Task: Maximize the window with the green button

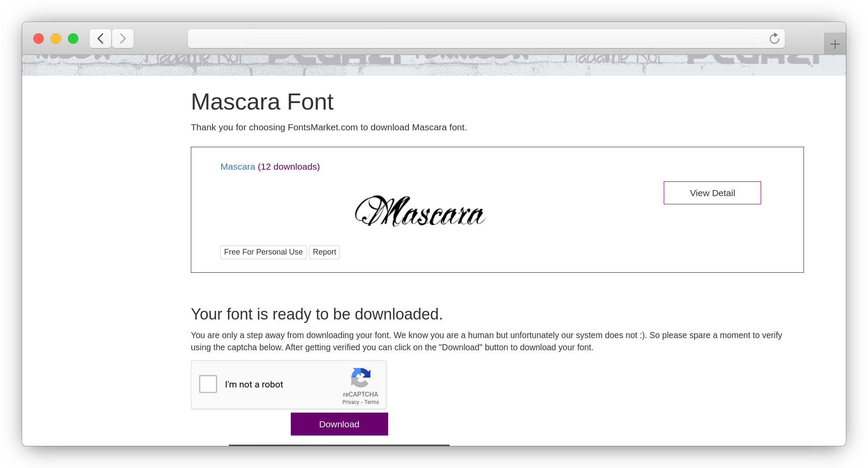Action: pos(73,39)
